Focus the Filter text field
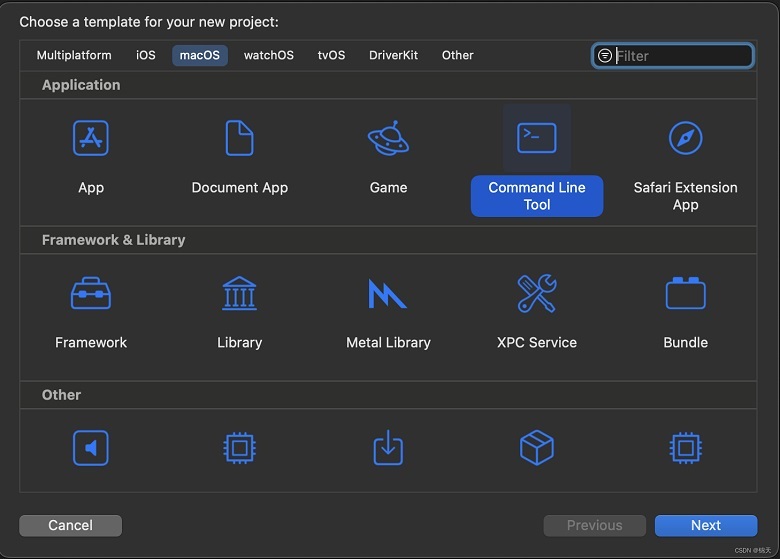 click(682, 56)
